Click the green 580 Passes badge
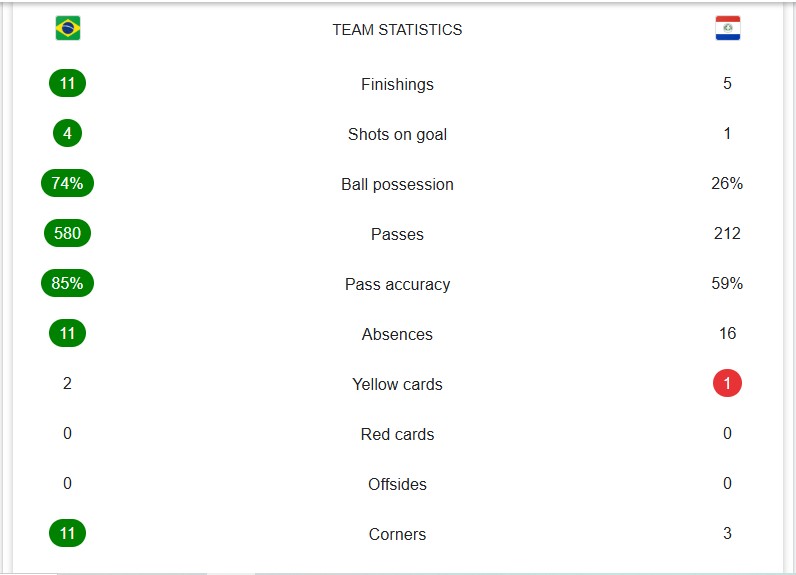Screen dimensions: 796x575 click(x=68, y=233)
